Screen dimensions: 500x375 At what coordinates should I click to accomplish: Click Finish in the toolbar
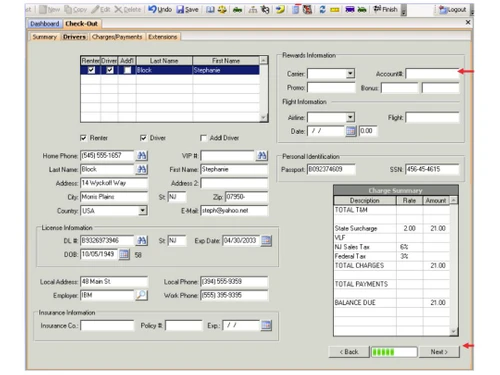pyautogui.click(x=386, y=9)
